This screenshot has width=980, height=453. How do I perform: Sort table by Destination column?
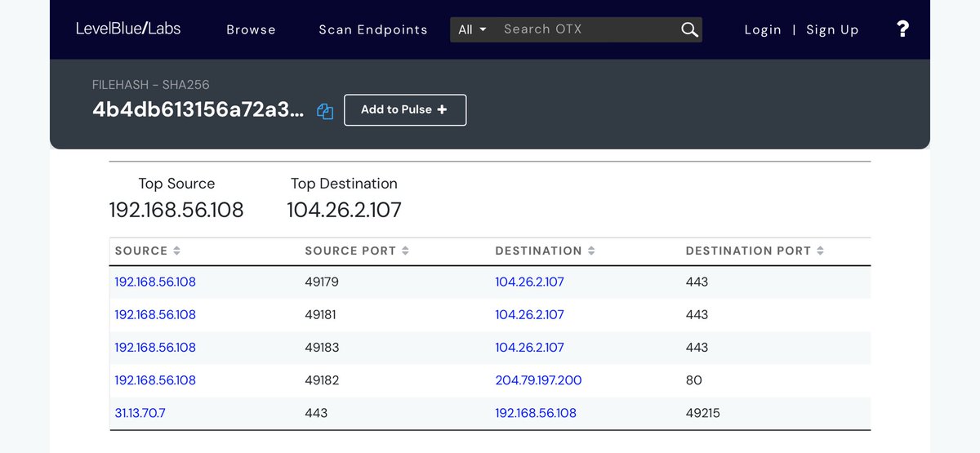tap(545, 251)
